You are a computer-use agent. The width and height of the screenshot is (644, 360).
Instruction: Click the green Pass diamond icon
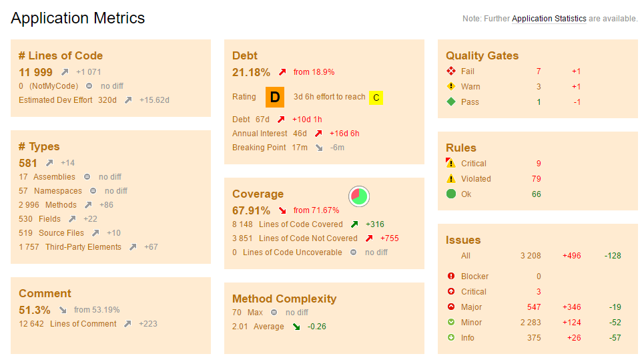pos(451,102)
